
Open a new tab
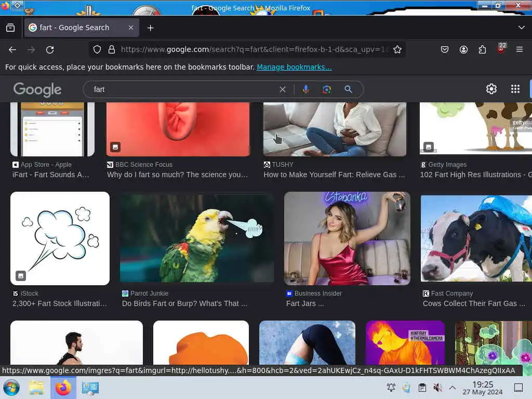150,28
